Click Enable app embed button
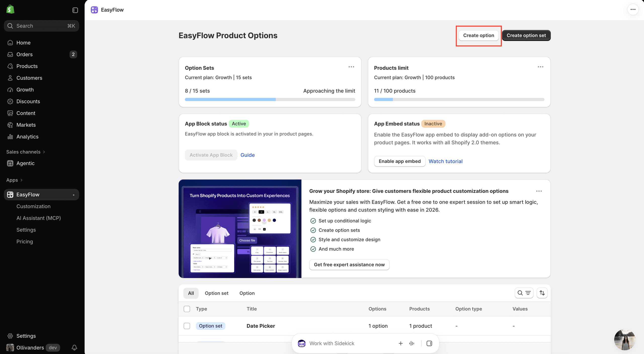 click(x=400, y=161)
